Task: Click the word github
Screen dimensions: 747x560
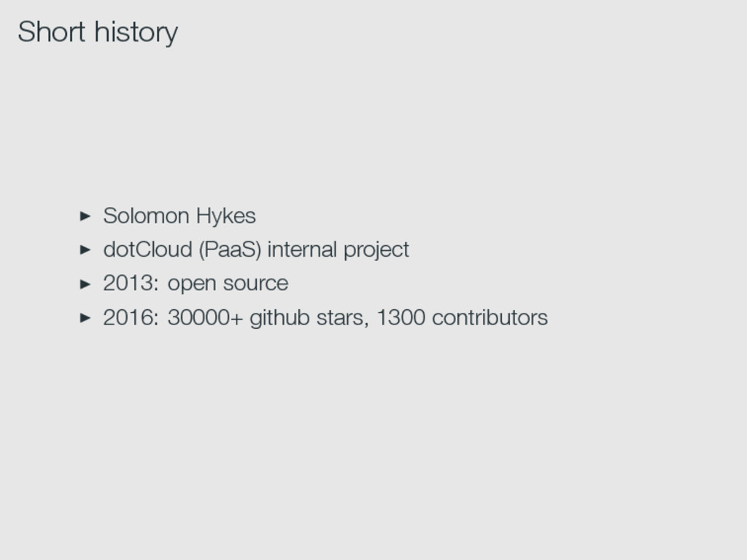Action: click(x=279, y=318)
